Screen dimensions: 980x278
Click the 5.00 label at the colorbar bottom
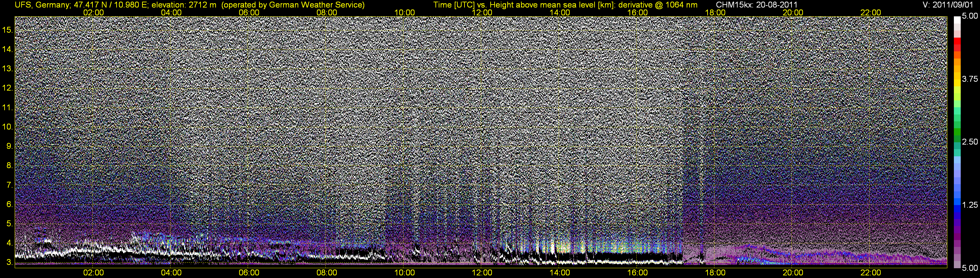click(970, 268)
